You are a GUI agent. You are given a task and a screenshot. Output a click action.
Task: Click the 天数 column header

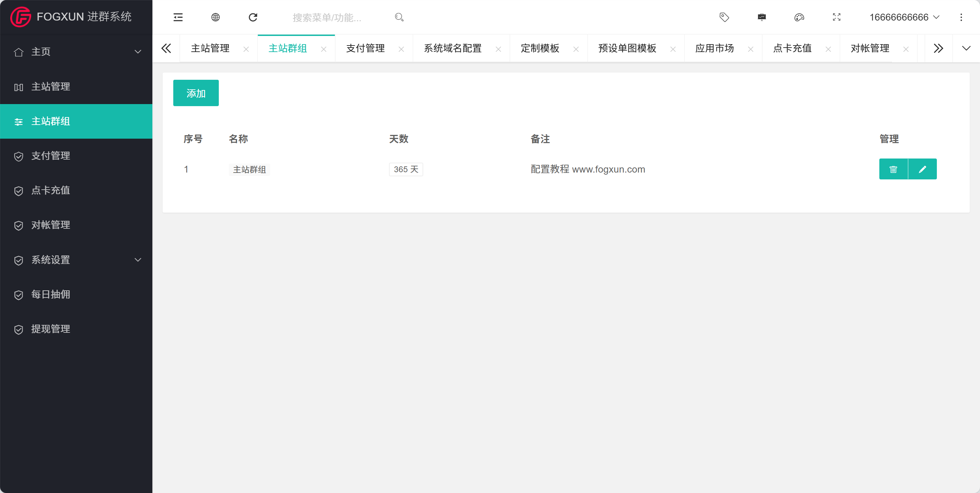click(399, 139)
